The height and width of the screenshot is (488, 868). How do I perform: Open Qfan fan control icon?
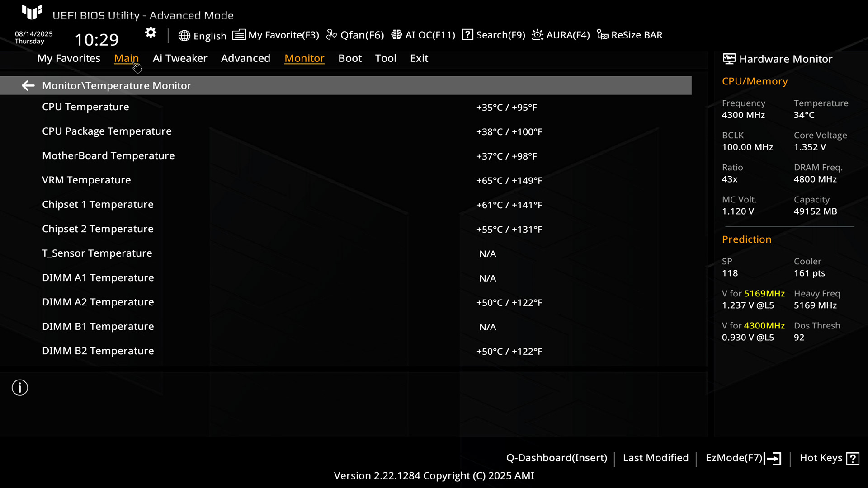click(331, 35)
